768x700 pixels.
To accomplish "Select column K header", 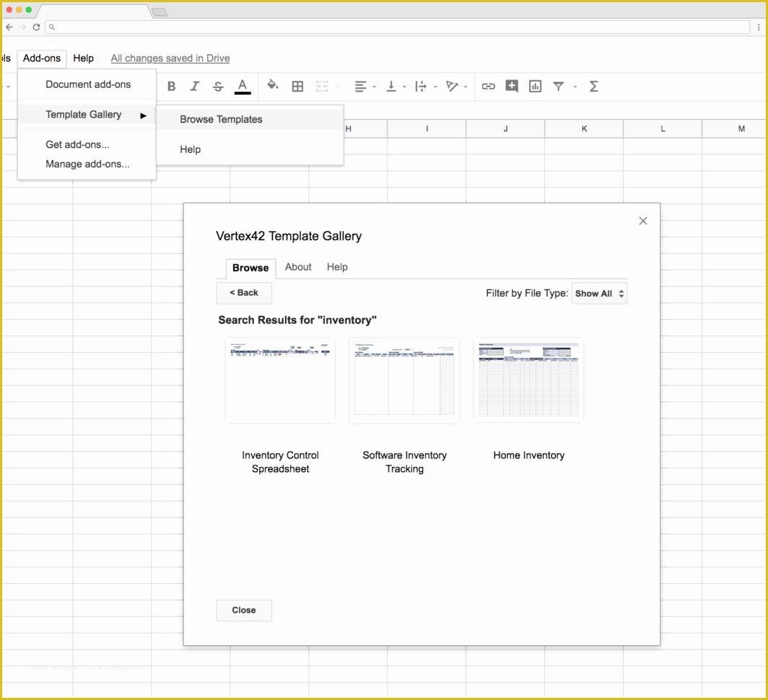I will (584, 129).
